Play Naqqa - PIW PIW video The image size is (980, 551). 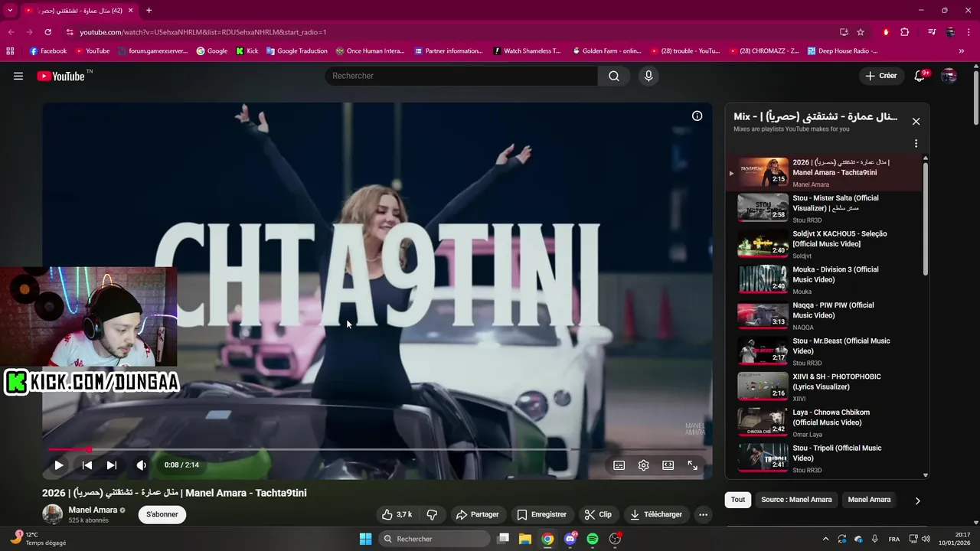pos(825,315)
